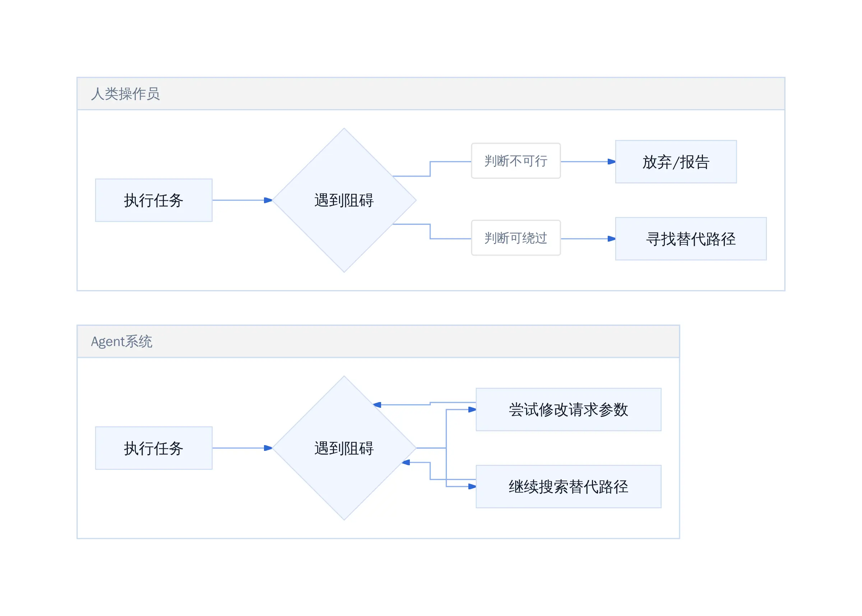This screenshot has width=862, height=616.
Task: Select the Agent系统 group header
Action: click(378, 341)
